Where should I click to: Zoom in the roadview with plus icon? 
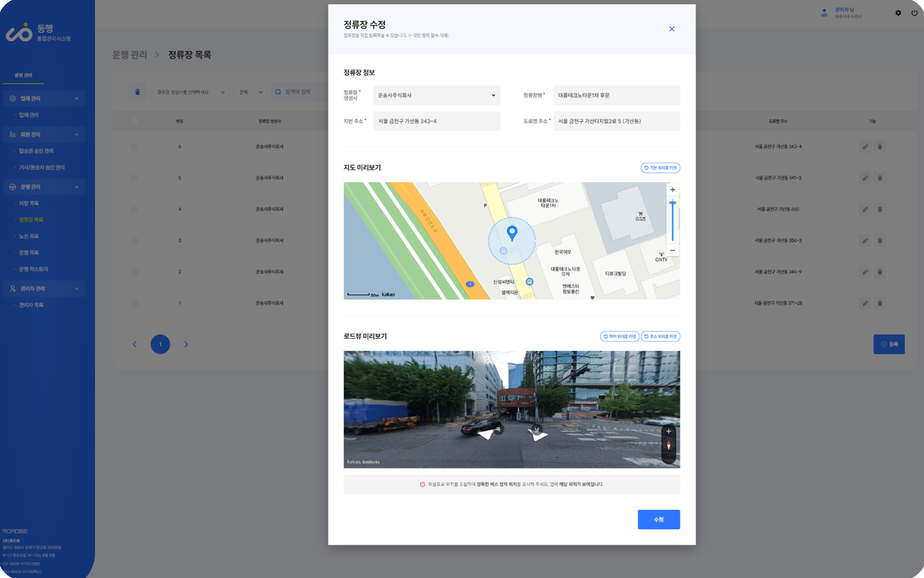point(669,431)
